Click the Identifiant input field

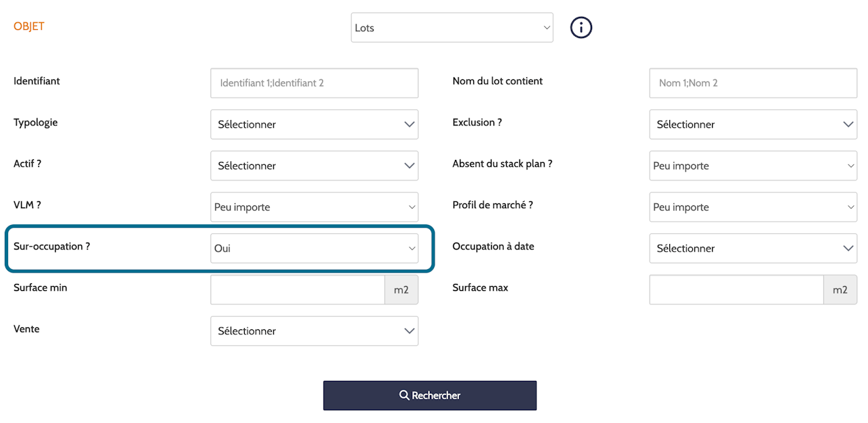coord(314,83)
